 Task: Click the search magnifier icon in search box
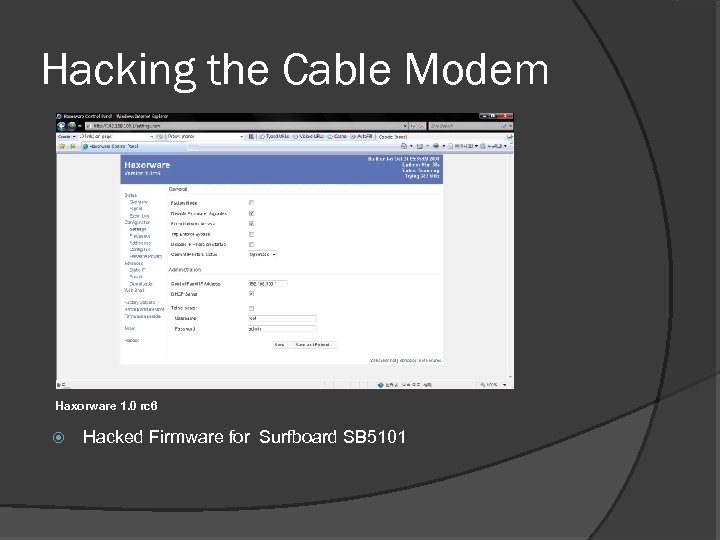coord(504,126)
